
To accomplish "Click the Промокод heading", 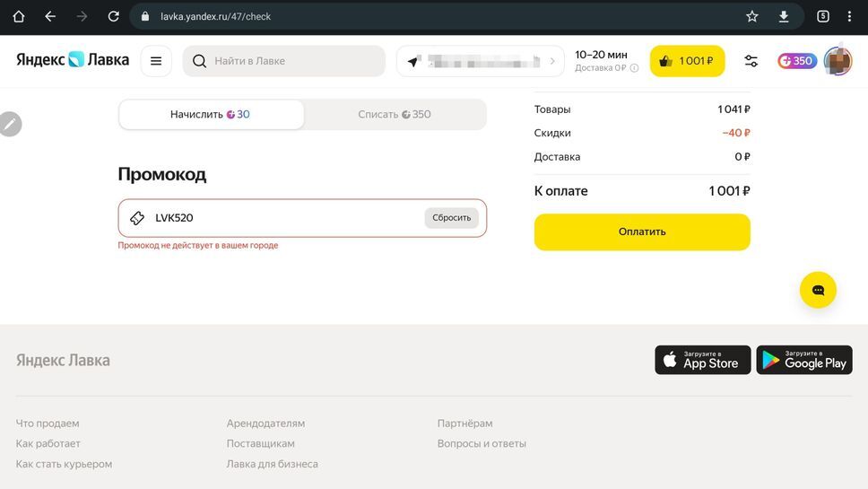I will (x=161, y=174).
